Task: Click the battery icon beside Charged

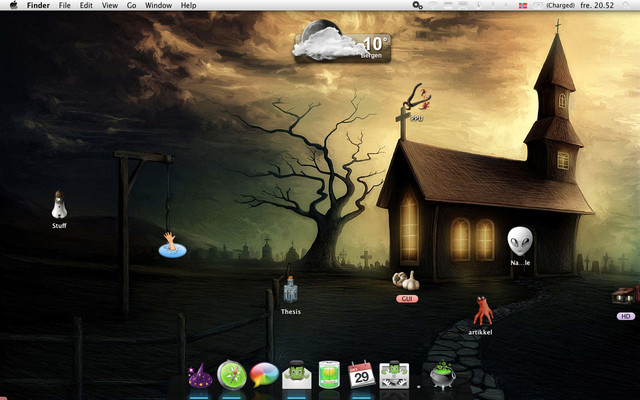Action: (x=538, y=5)
